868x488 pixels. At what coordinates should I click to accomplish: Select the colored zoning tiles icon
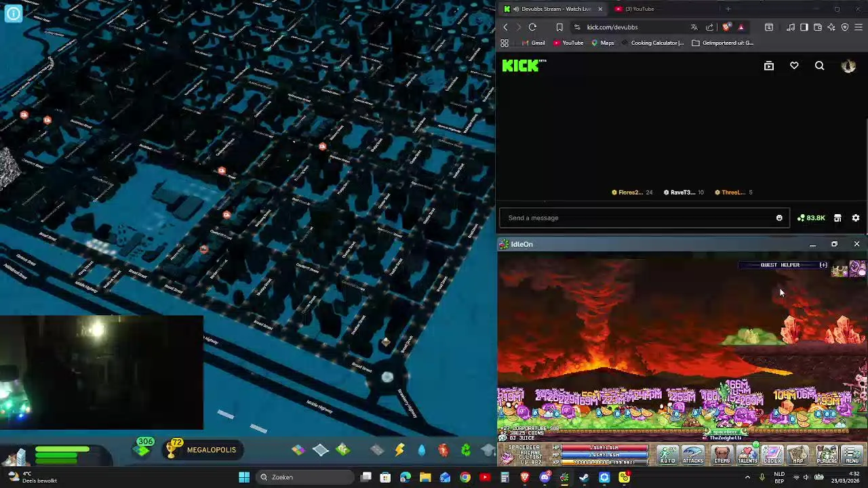click(x=298, y=449)
